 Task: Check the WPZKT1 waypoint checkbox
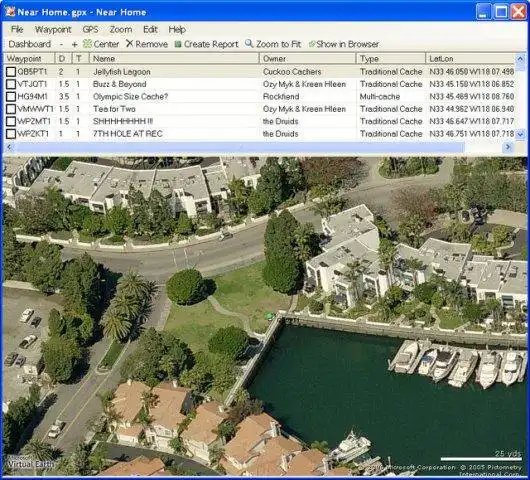click(x=11, y=134)
